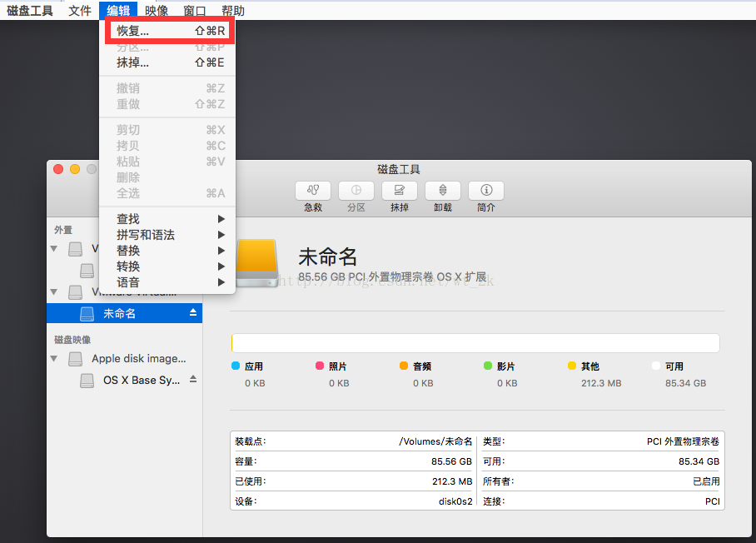Click the blue 应用 color dot
This screenshot has height=543, width=756.
[x=236, y=366]
